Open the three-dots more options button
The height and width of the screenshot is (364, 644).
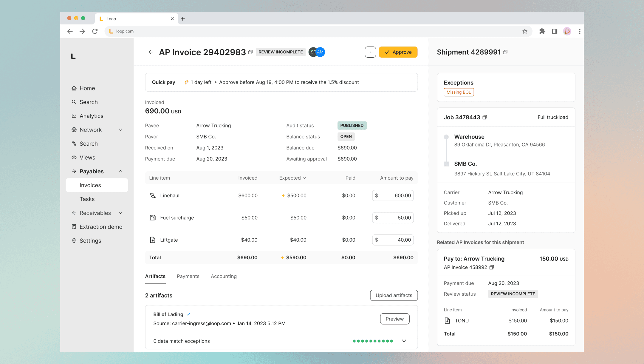pyautogui.click(x=370, y=52)
